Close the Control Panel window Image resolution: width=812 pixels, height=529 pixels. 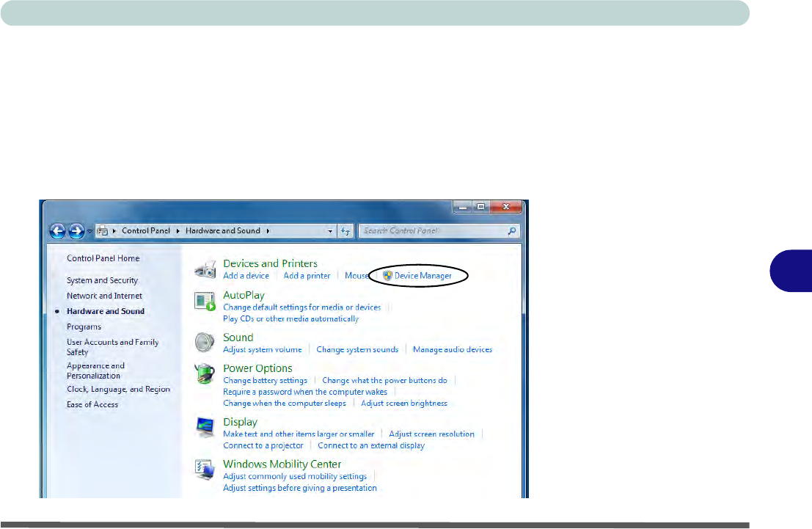(x=506, y=207)
